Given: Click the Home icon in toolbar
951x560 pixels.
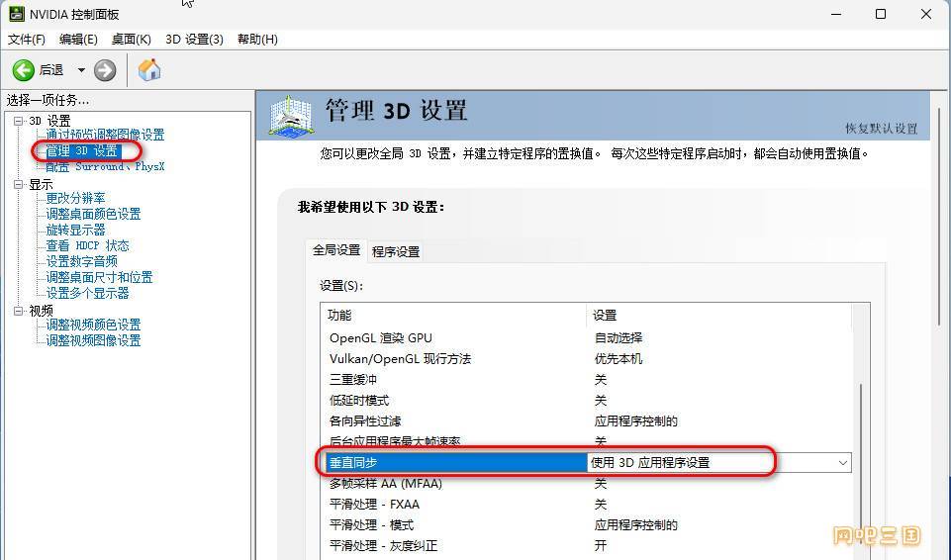Looking at the screenshot, I should point(149,70).
